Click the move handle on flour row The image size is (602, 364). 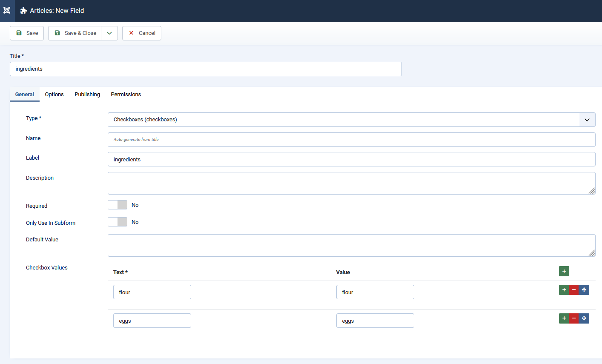coord(584,290)
